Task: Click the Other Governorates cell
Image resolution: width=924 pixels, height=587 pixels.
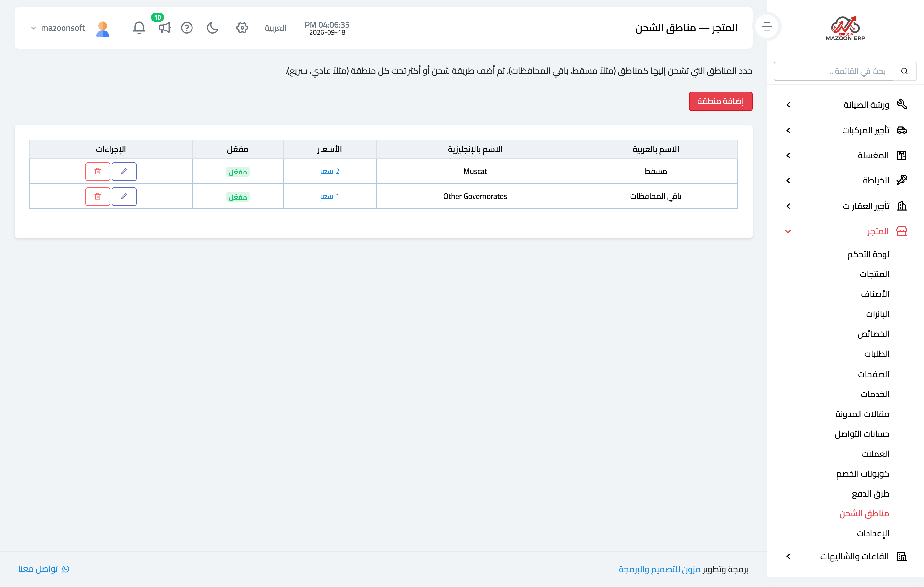Action: point(475,196)
